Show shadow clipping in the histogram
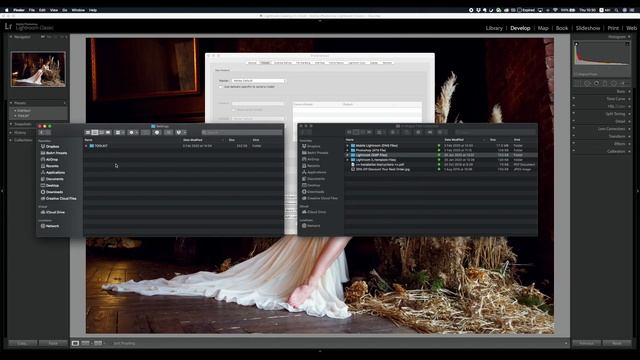Viewport: 640px width, 360px height. tap(576, 44)
